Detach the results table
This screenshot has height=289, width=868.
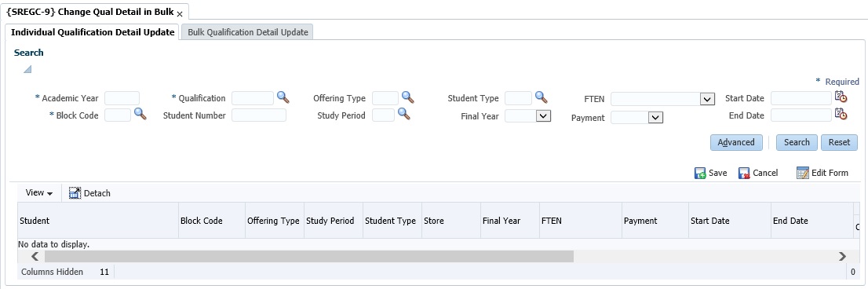[x=89, y=192]
